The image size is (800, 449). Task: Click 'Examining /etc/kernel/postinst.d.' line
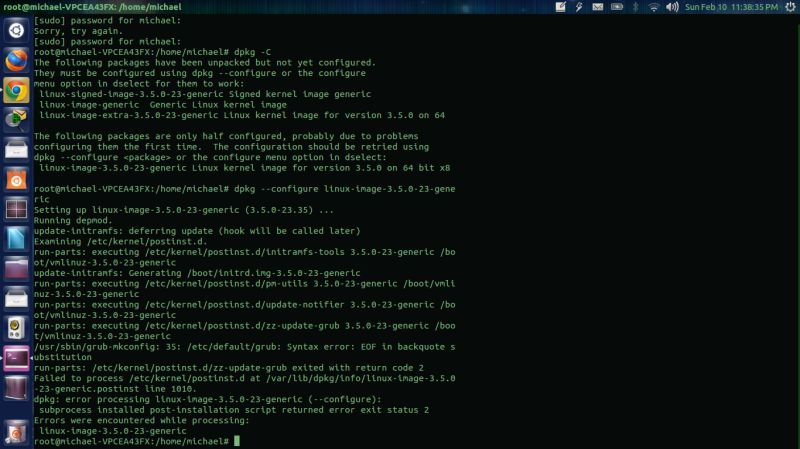click(120, 241)
